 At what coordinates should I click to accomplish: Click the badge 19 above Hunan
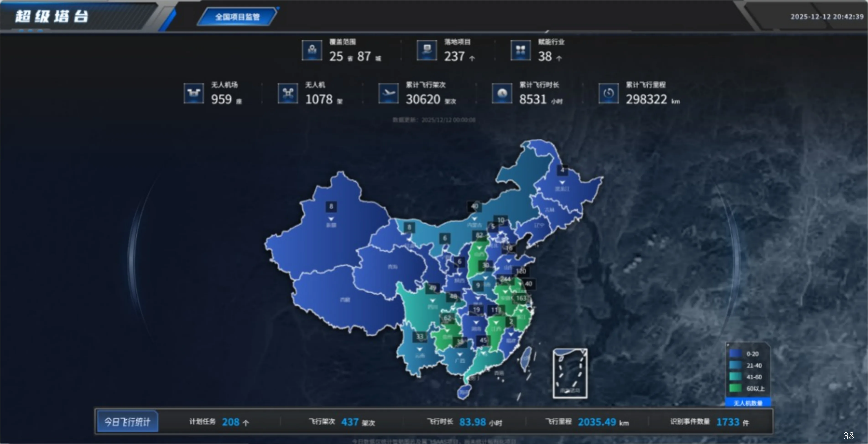[x=476, y=310]
